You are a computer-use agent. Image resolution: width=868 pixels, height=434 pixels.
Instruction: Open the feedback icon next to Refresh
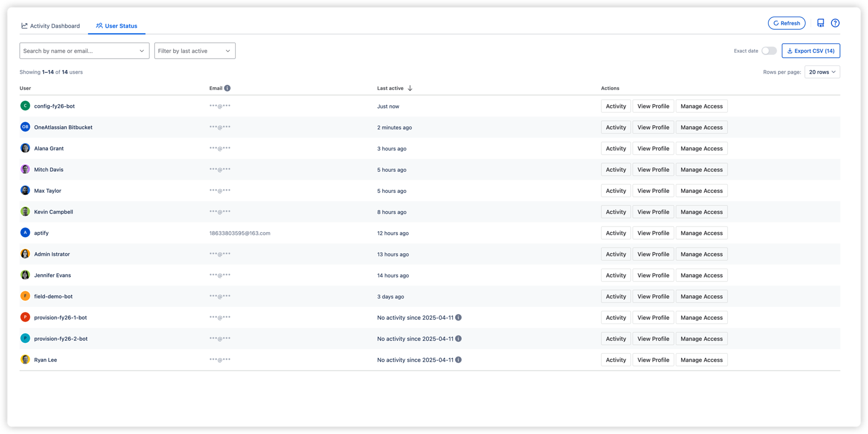821,23
